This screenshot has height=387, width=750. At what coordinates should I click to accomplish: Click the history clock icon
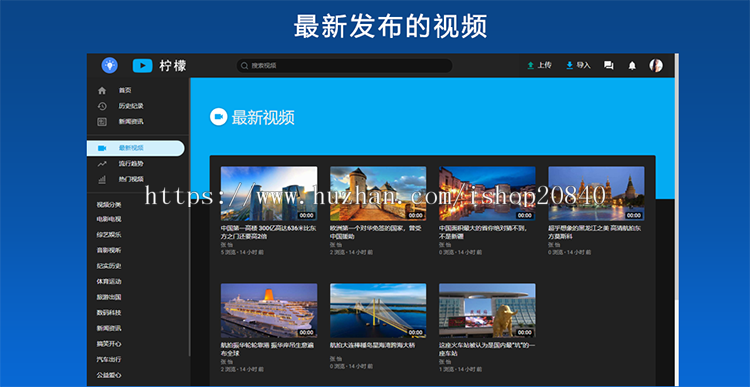tap(102, 106)
